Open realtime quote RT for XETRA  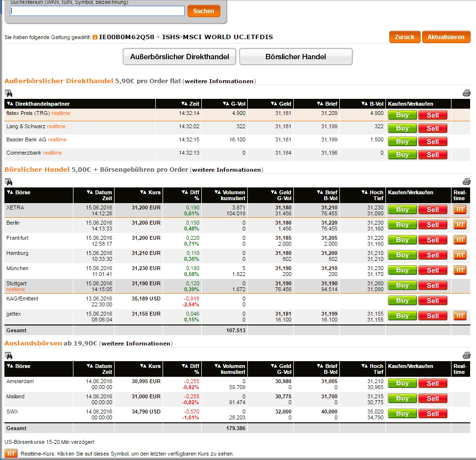pyautogui.click(x=460, y=209)
